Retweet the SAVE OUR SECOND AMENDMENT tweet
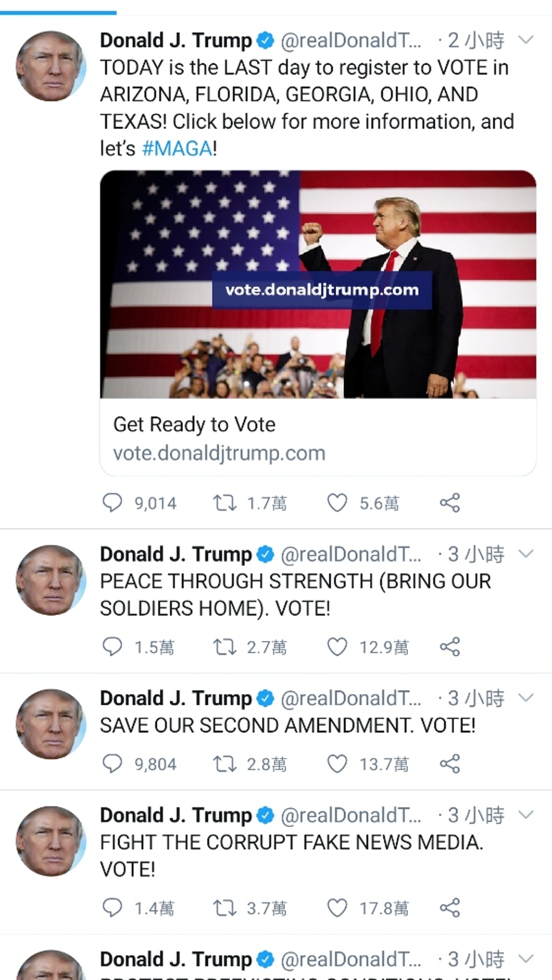Viewport: 552px width, 980px height. (x=225, y=764)
